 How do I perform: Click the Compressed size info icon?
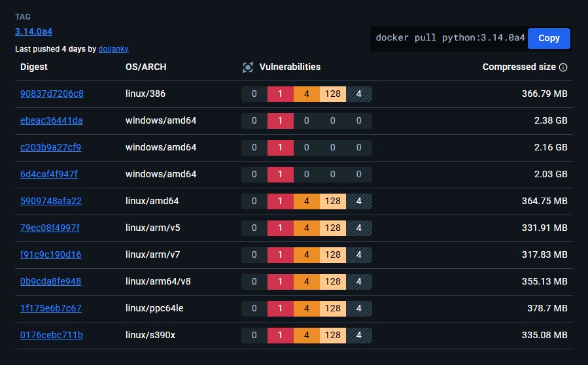[x=563, y=67]
